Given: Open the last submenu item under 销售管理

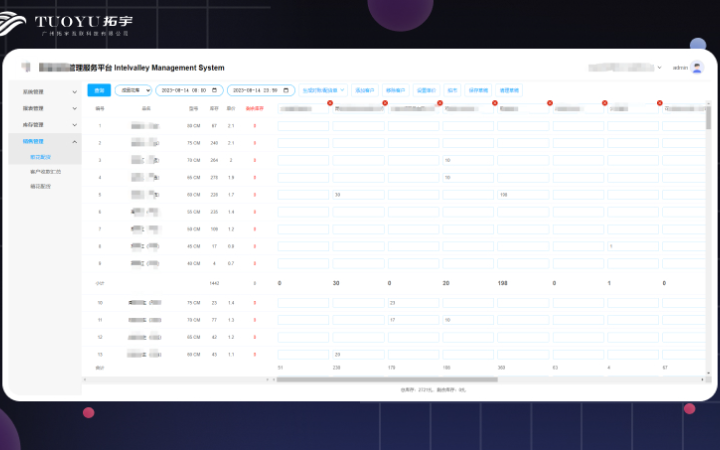Looking at the screenshot, I should click(40, 186).
